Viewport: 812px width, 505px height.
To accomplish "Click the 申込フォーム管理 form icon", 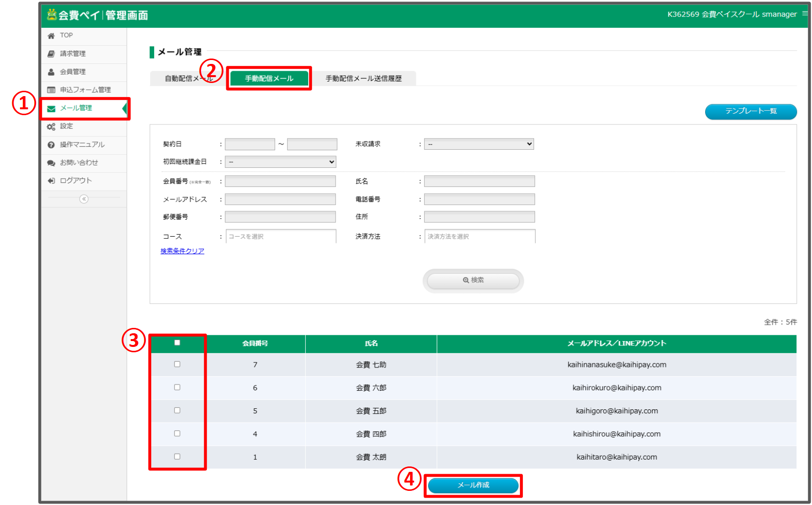I will 51,90.
